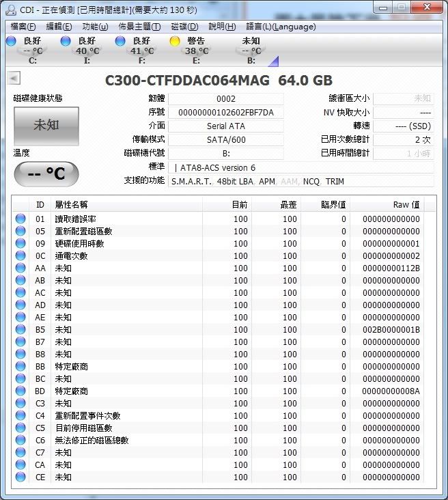Click the drive letter field B:

point(226,154)
